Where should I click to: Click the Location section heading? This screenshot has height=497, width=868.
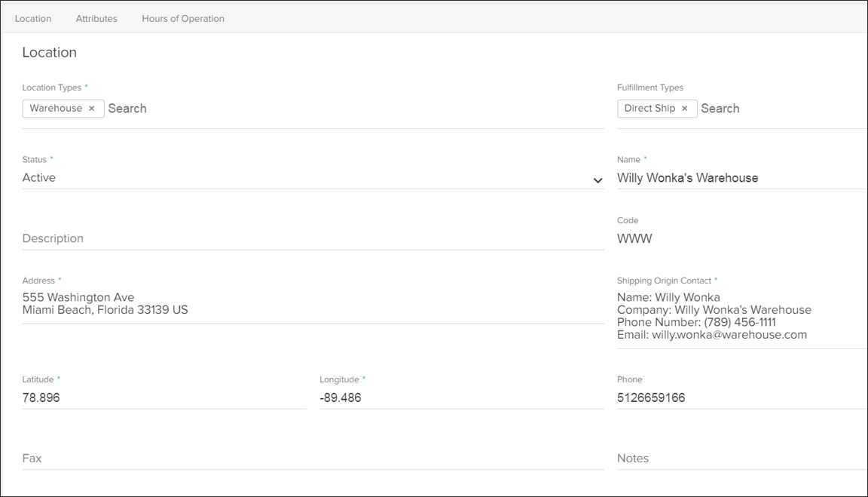(49, 53)
